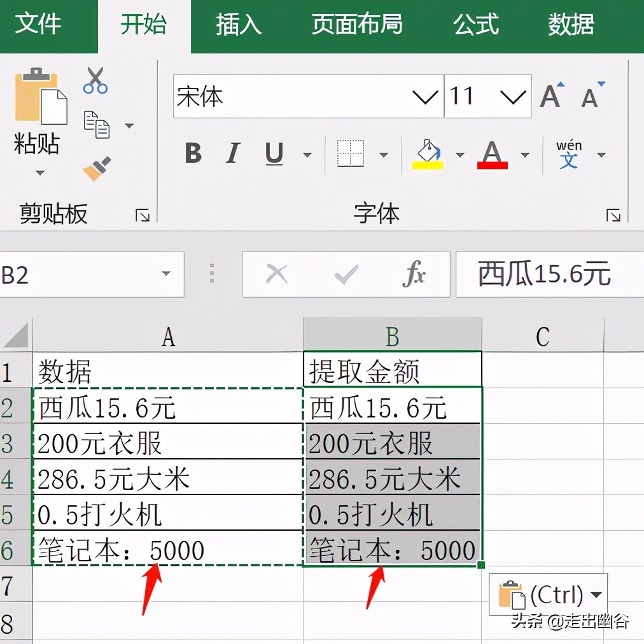Screen dimensions: 644x644
Task: Select cell A3 200元衣服
Action: tap(167, 442)
